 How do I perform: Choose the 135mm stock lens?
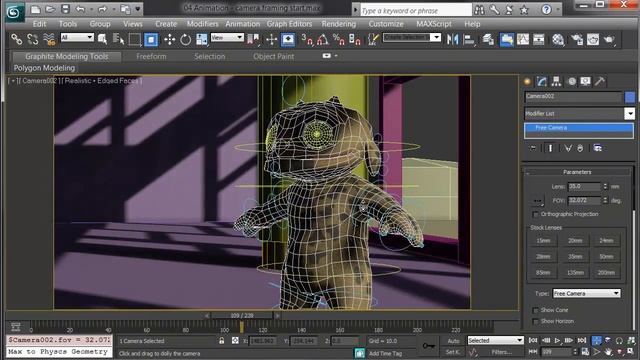575,273
